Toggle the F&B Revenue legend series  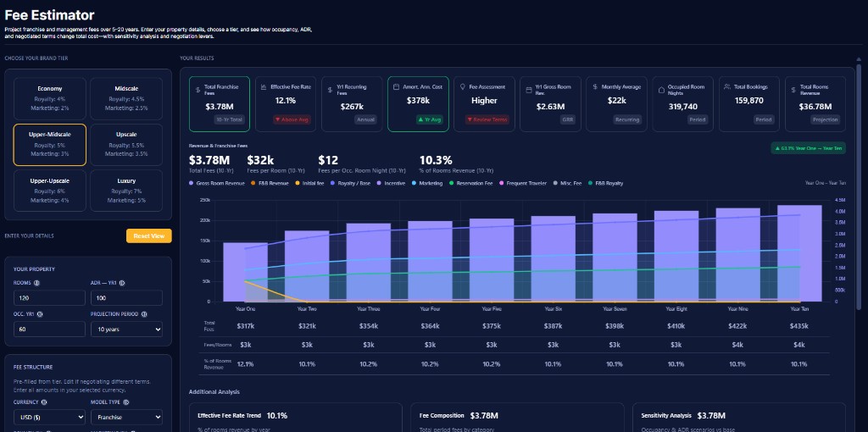click(270, 183)
